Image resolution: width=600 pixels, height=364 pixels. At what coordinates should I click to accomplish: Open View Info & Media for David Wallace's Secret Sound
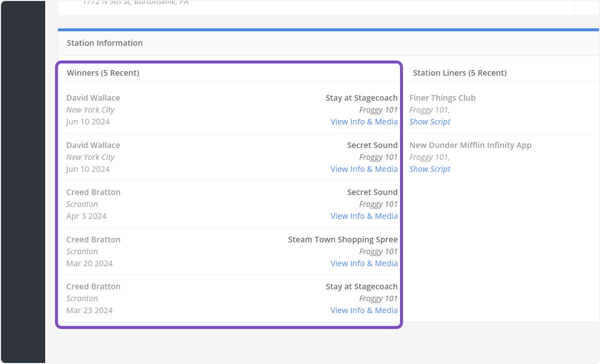(364, 169)
